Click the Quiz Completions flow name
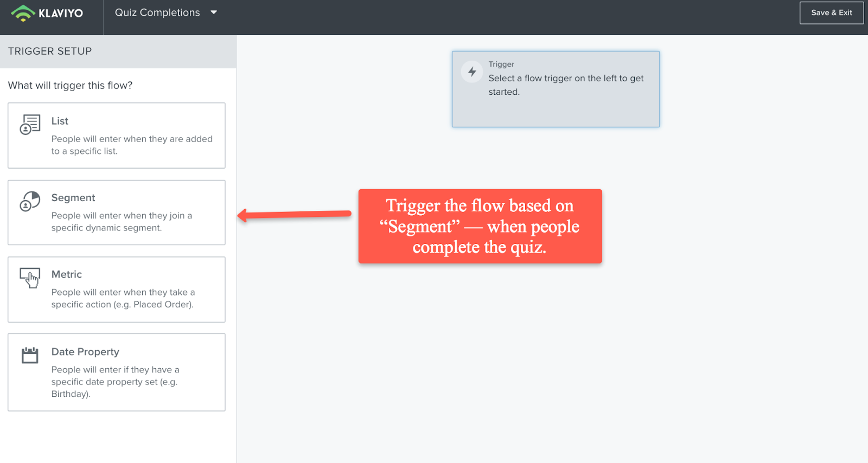 click(157, 12)
